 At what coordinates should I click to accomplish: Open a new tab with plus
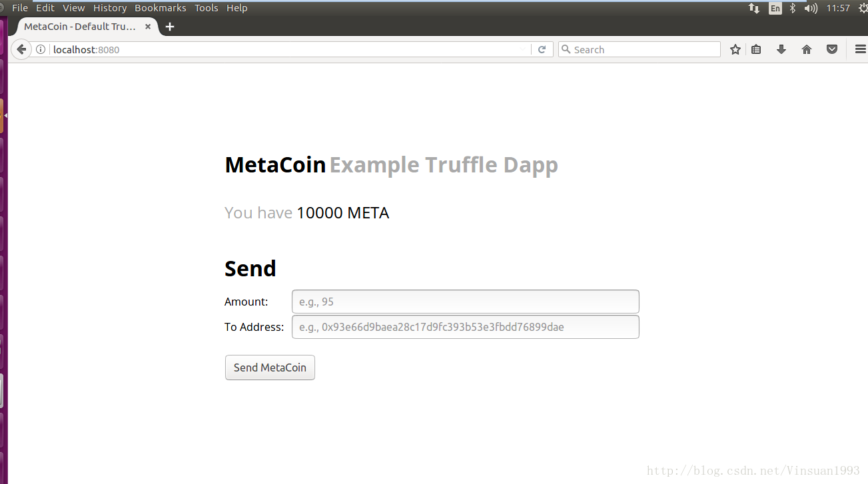170,27
